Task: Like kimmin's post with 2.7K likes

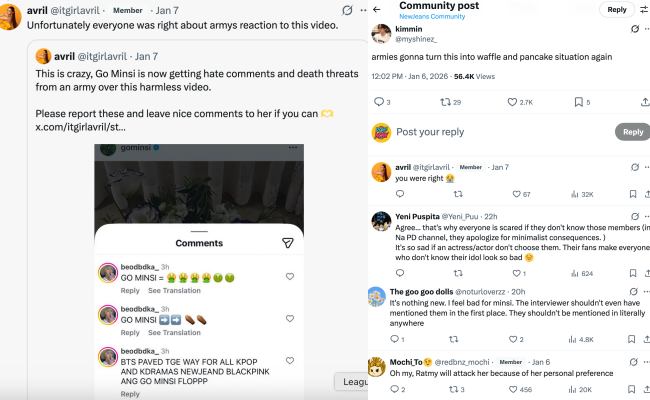Action: tap(513, 102)
